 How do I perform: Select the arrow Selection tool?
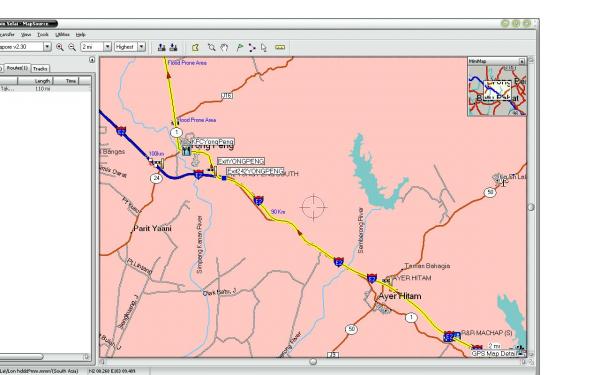[264, 47]
